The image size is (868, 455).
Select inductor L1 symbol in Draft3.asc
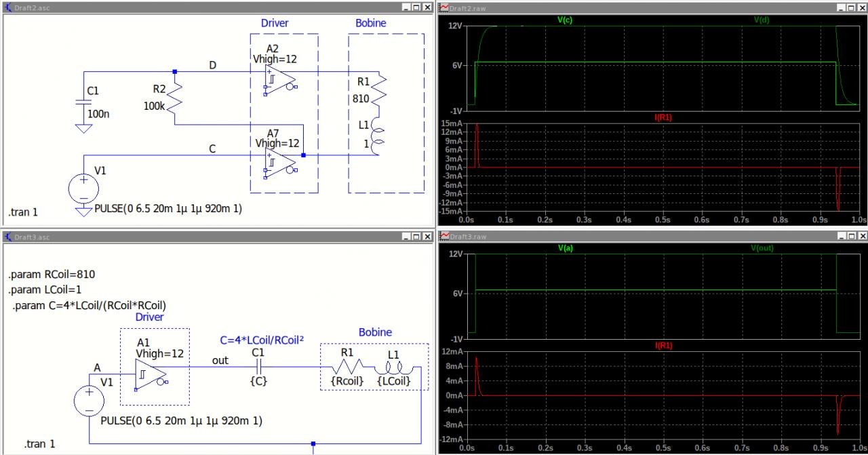click(x=393, y=367)
